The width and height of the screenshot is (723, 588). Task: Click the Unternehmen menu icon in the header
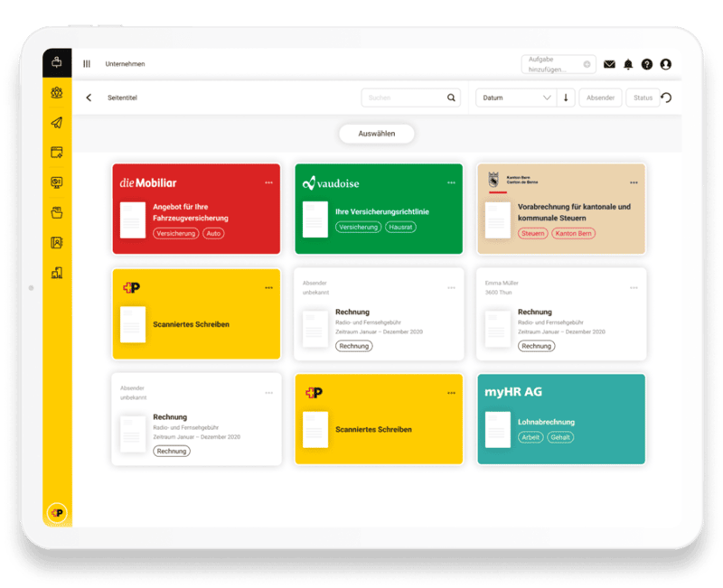[x=87, y=64]
